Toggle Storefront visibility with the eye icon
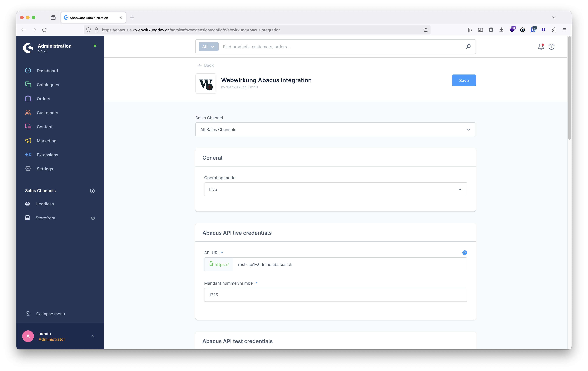Image resolution: width=588 pixels, height=371 pixels. point(93,218)
